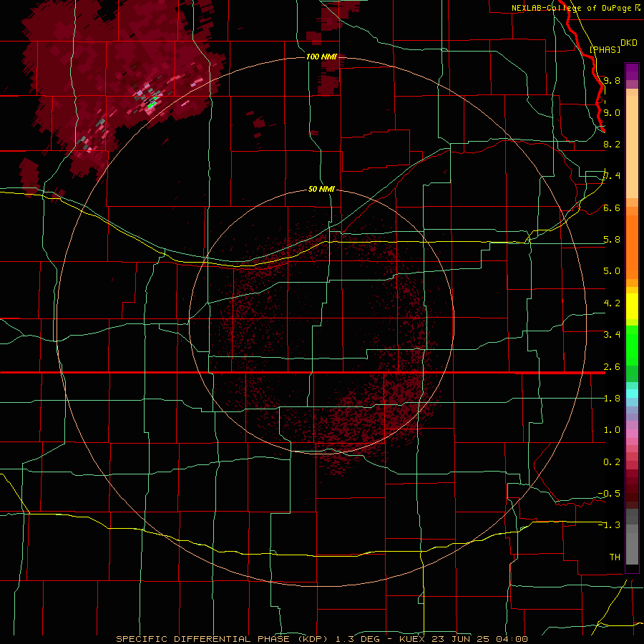Click the 2.6 value on the color scale
Viewport: 644px width, 644px height.
612,367
